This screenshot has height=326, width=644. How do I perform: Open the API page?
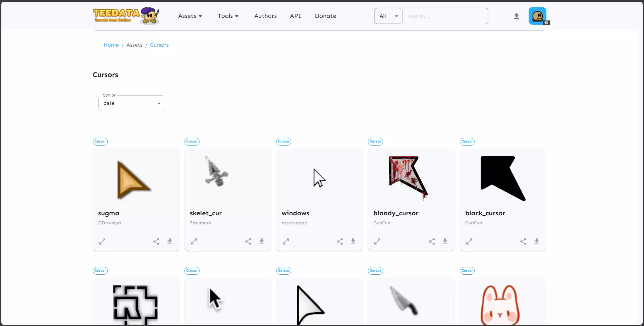click(296, 16)
